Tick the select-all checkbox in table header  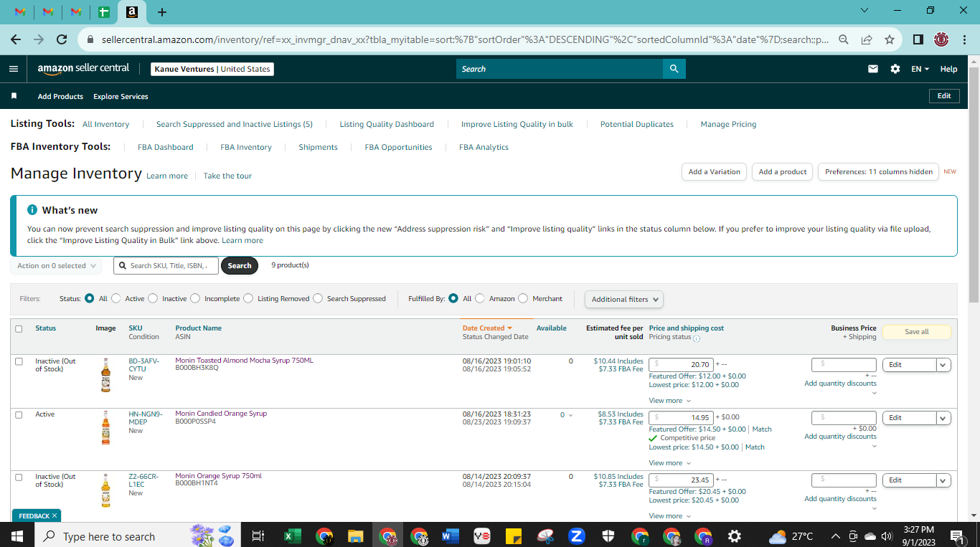(x=19, y=329)
